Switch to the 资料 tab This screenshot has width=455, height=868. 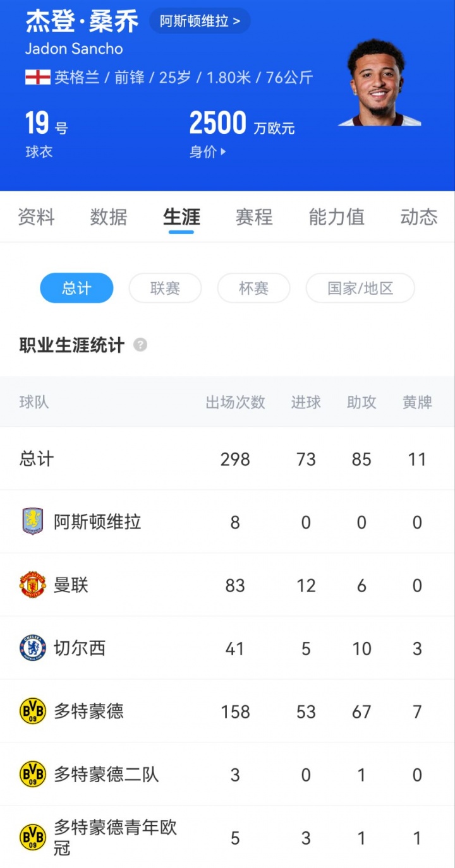tap(36, 217)
